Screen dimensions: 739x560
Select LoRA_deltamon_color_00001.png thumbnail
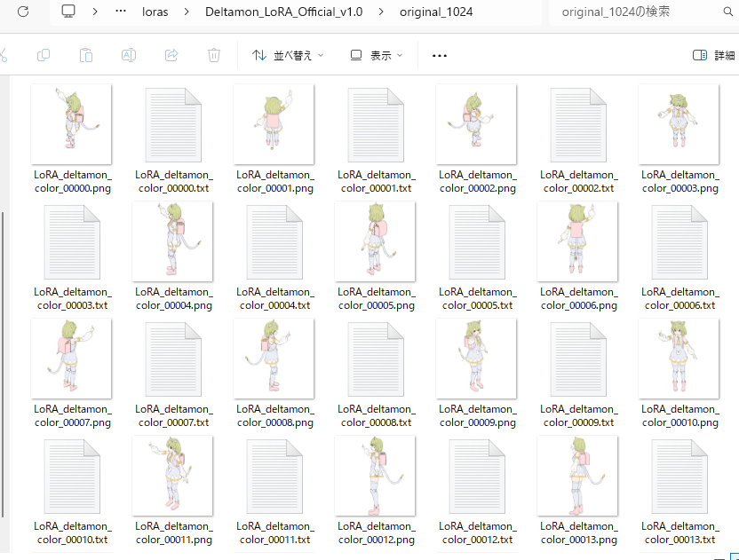click(x=274, y=124)
